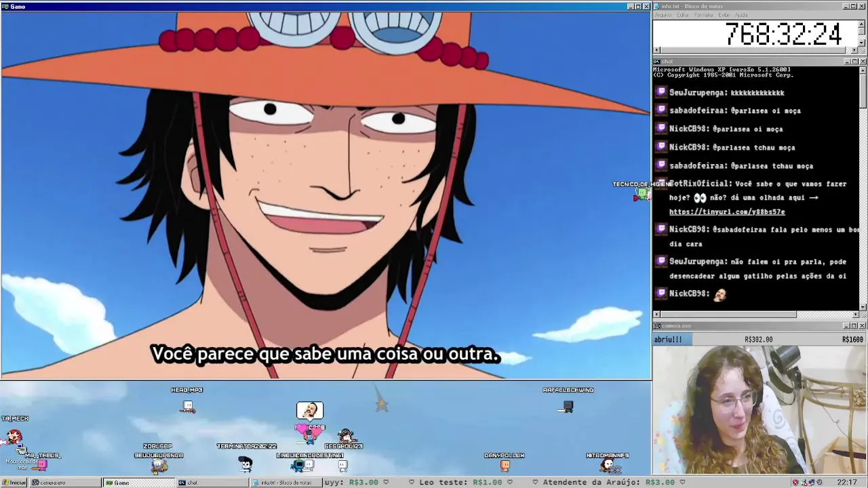
Task: Click the subtitle text on the video
Action: coord(325,354)
